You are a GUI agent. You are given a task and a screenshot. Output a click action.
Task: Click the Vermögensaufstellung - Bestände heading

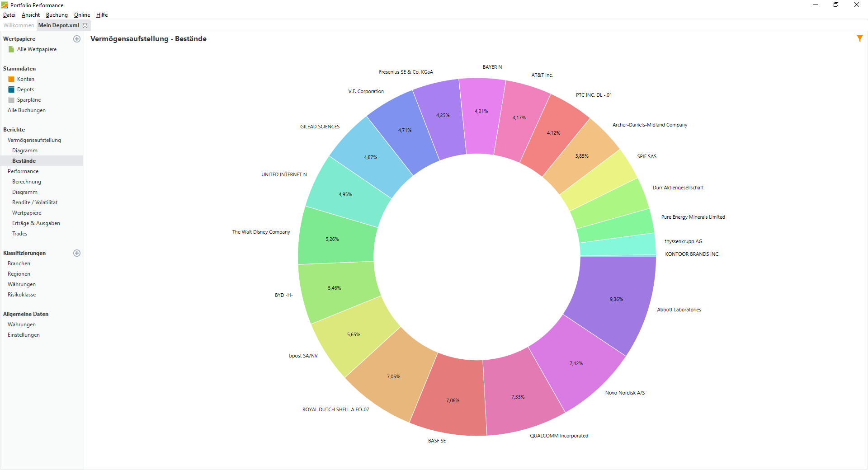point(148,39)
